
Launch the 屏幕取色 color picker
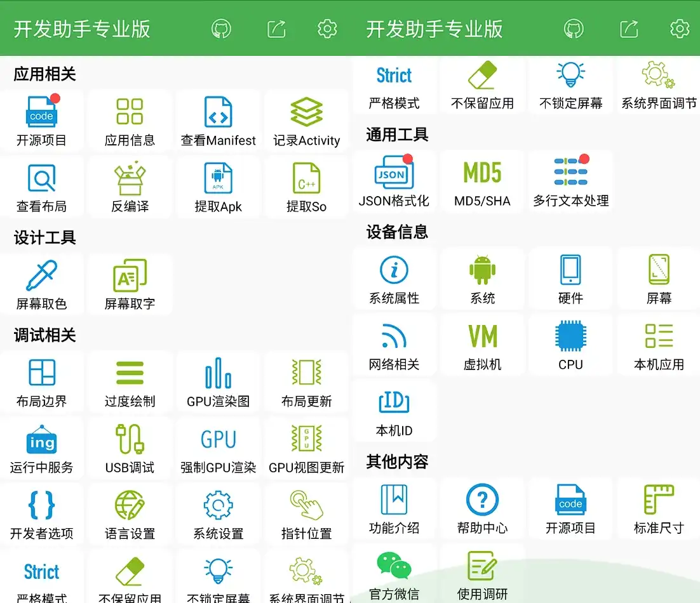coord(41,284)
